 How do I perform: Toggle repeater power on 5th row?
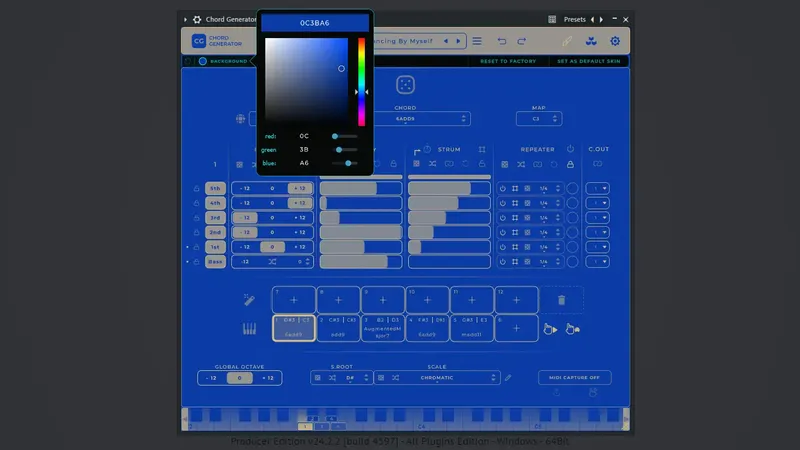503,188
